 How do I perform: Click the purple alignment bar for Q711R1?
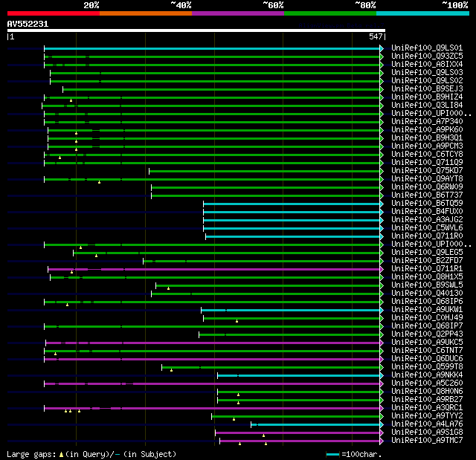[213, 269]
